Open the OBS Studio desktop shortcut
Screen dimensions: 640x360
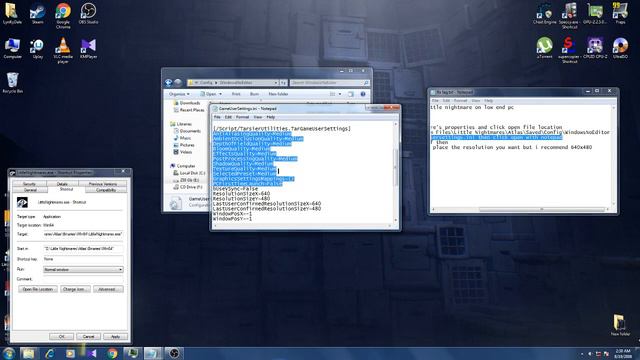coord(88,13)
